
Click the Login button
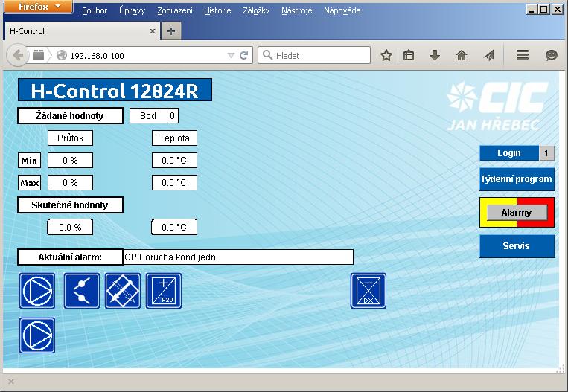[x=509, y=153]
